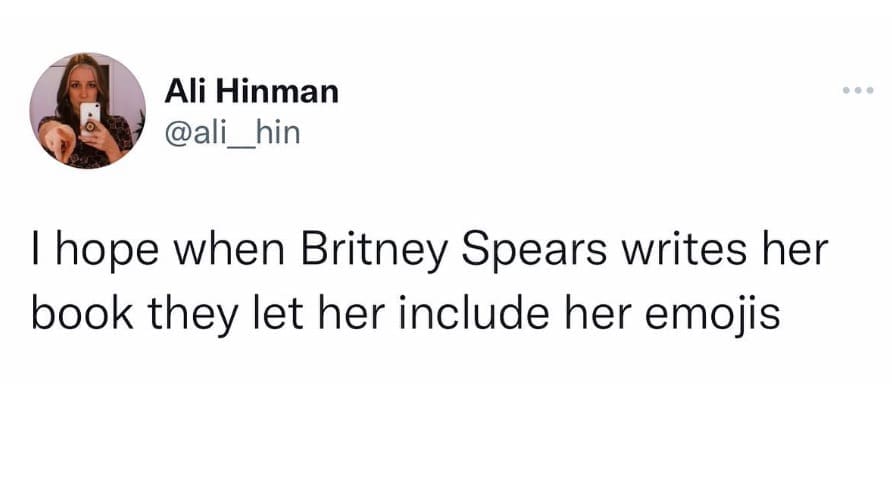Click the surname "Hinman" in the header
The image size is (892, 482).
[277, 93]
